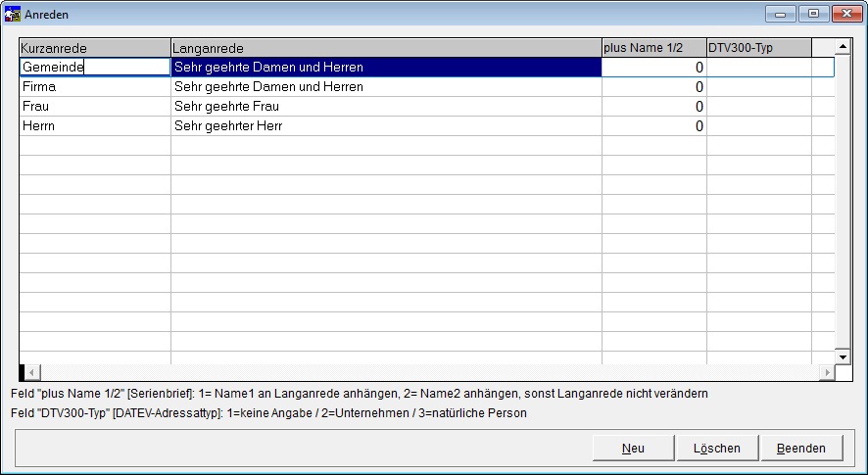
Task: Select Langanrede cell in Gemeinde row
Action: (x=386, y=67)
